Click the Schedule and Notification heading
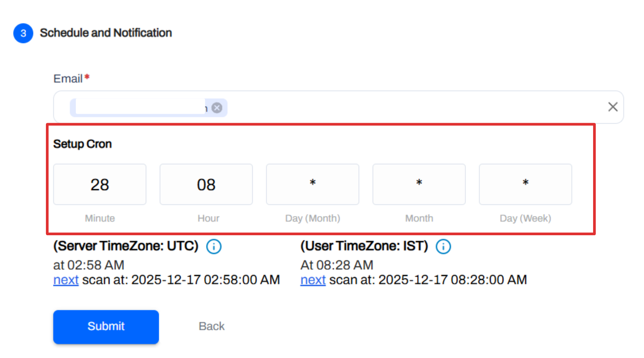 [x=106, y=33]
